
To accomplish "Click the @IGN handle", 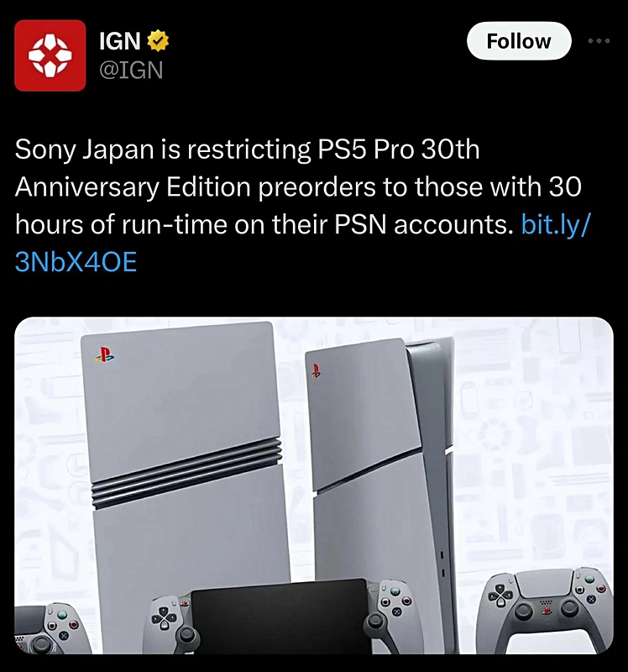I will (x=131, y=70).
